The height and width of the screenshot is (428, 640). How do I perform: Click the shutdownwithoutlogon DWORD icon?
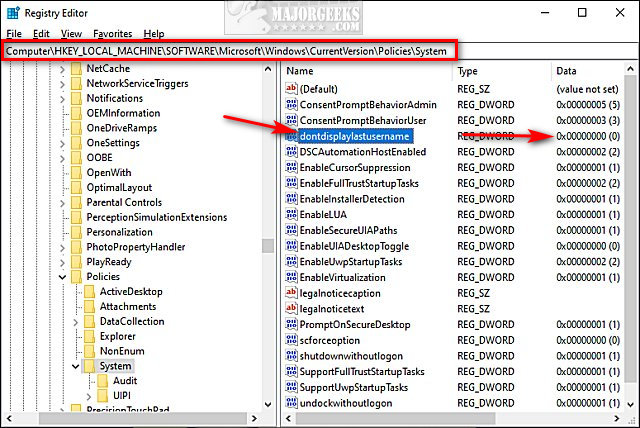click(x=291, y=356)
